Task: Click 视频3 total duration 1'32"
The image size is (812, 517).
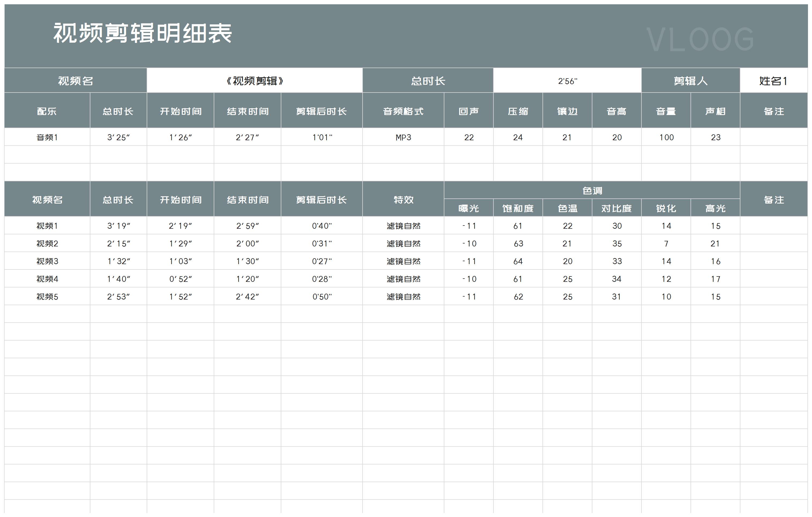Action: (x=119, y=261)
